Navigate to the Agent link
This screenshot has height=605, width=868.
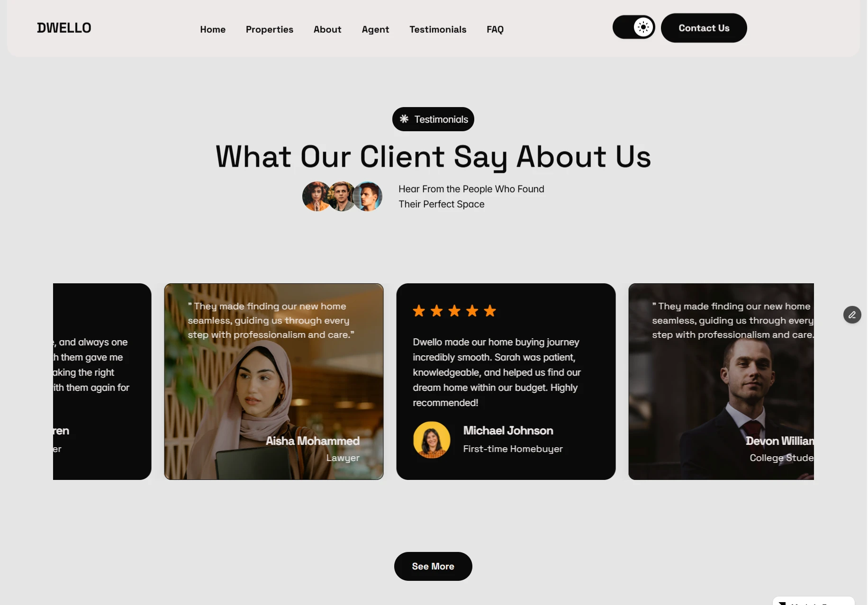(375, 29)
